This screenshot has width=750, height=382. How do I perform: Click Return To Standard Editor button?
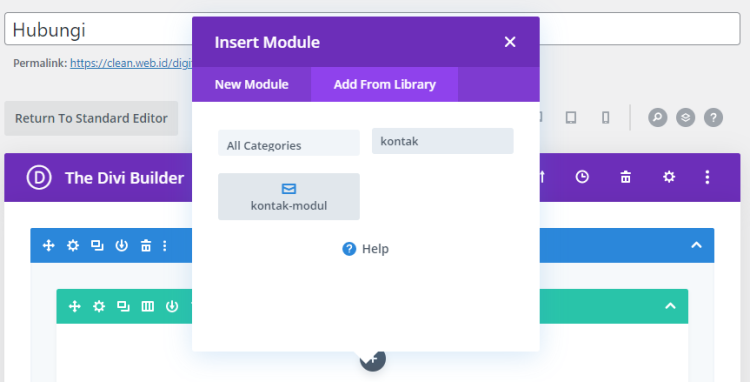91,118
